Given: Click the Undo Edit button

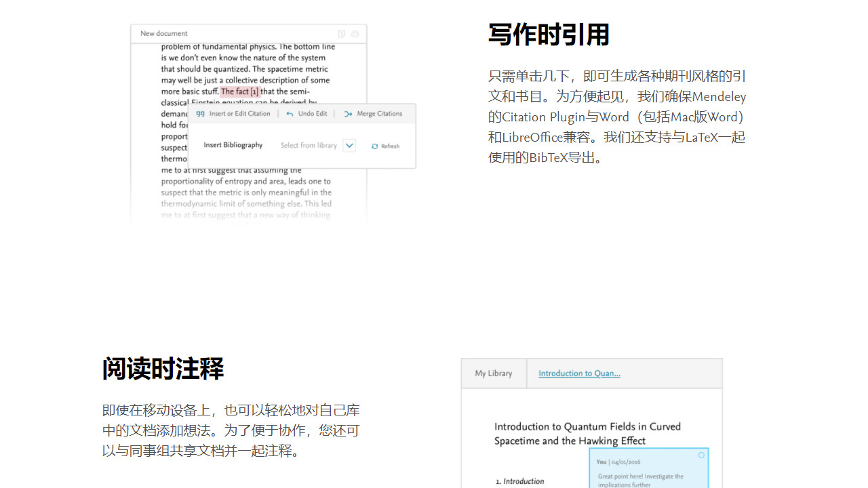Looking at the screenshot, I should [x=313, y=113].
